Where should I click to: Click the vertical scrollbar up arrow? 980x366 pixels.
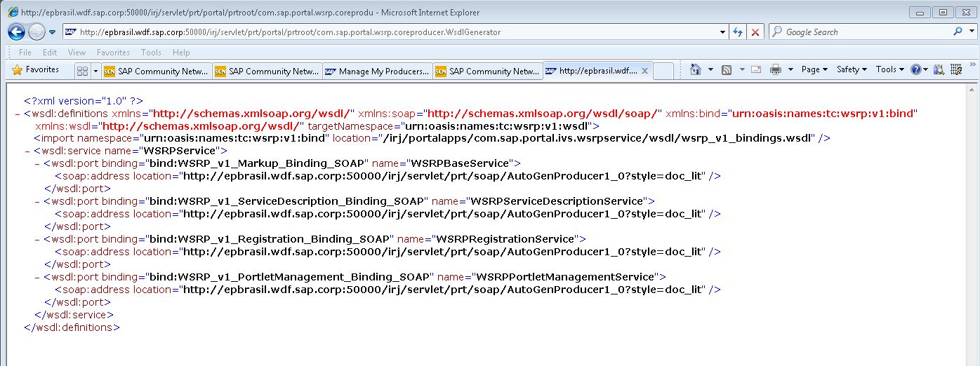point(973,88)
